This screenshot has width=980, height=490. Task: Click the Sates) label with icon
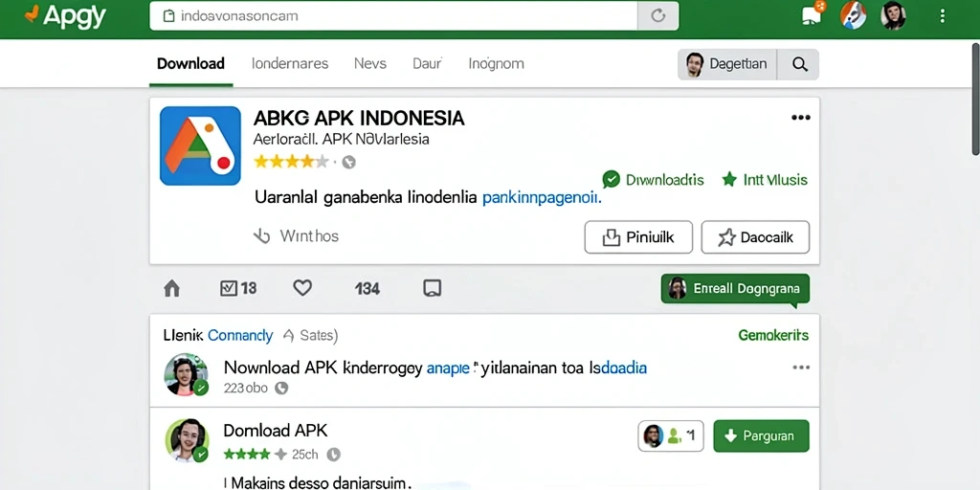(310, 336)
